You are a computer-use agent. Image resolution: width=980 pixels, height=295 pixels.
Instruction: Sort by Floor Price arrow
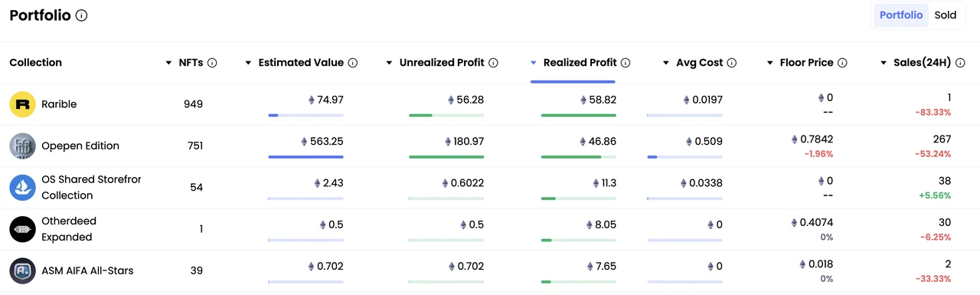(x=770, y=63)
